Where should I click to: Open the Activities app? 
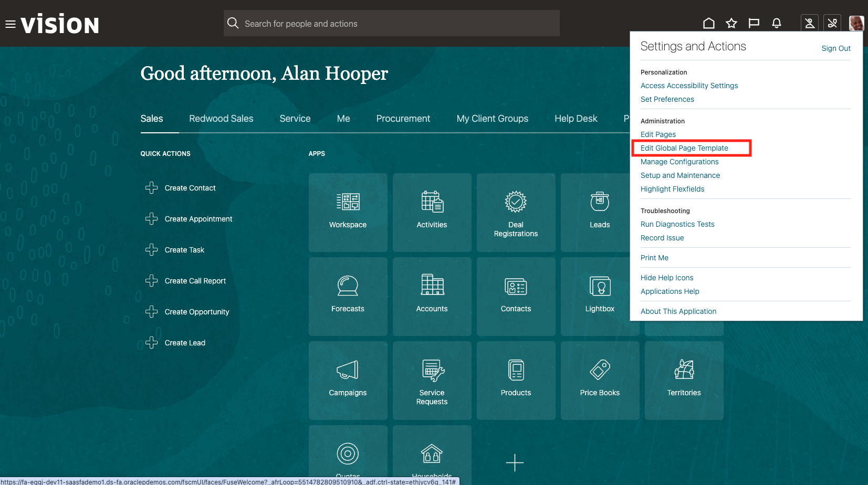pyautogui.click(x=432, y=213)
